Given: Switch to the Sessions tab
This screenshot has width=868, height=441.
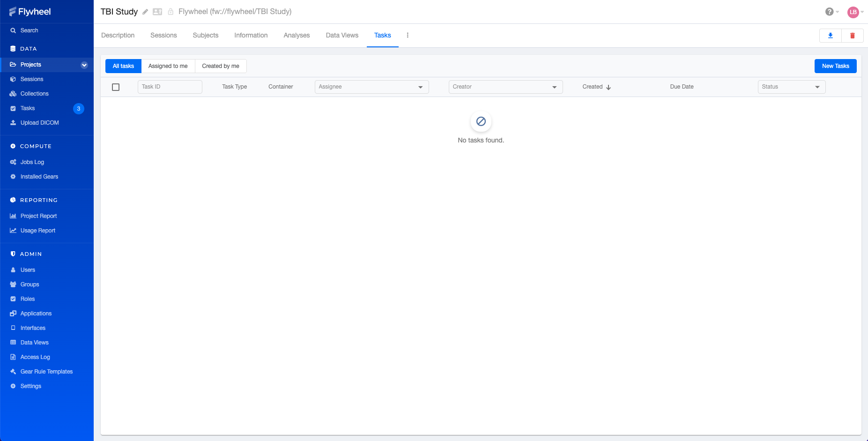Looking at the screenshot, I should pyautogui.click(x=163, y=35).
